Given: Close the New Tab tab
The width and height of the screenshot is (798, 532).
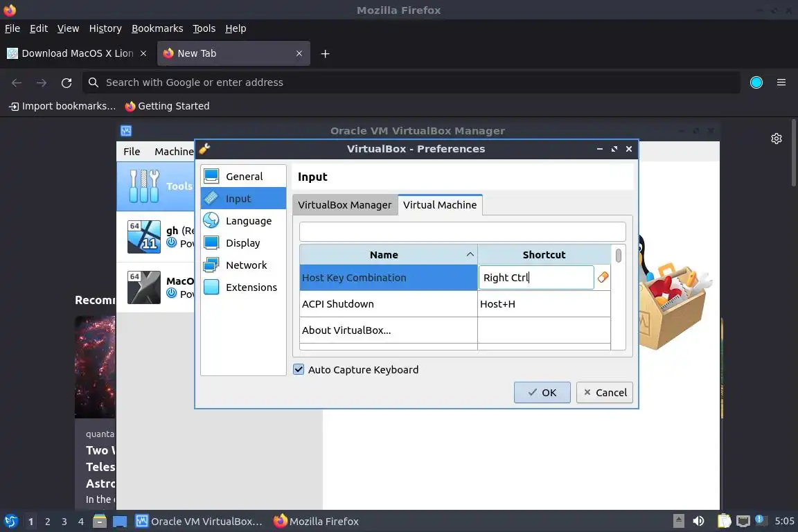Looking at the screenshot, I should 299,53.
